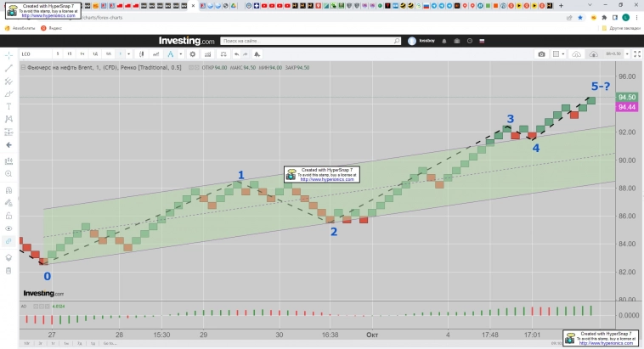Select the trend line drawing tool
This screenshot has width=644, height=349.
(x=8, y=68)
